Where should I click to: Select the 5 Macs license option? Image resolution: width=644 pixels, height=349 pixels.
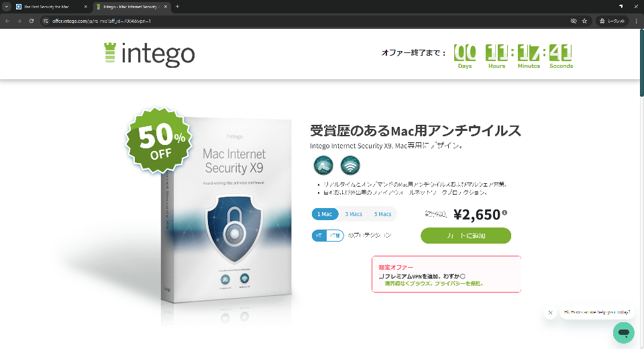click(382, 214)
